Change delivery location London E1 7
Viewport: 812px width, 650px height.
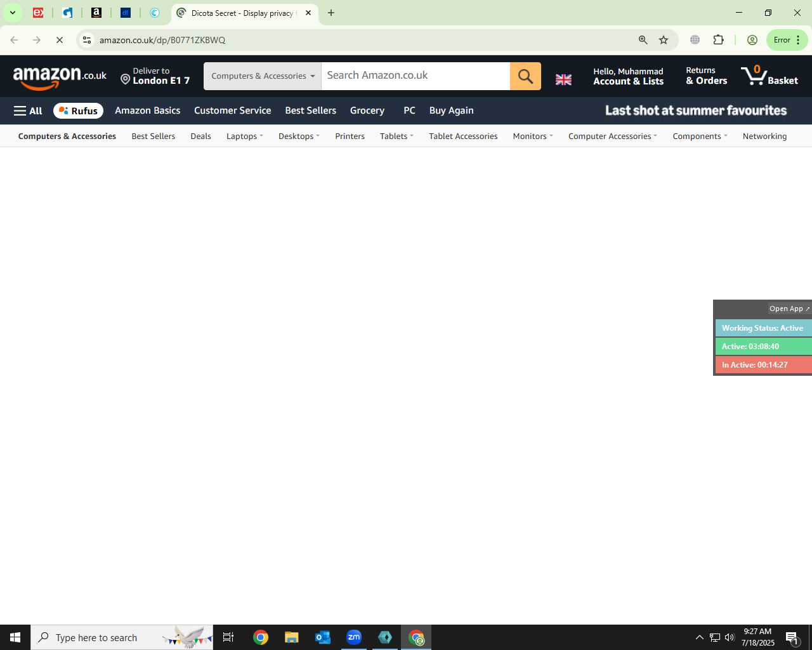(x=155, y=76)
